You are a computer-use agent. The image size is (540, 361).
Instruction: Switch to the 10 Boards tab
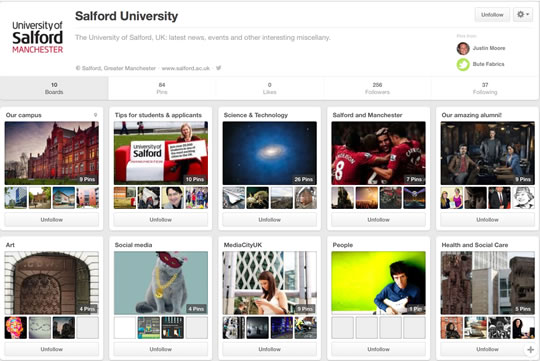pyautogui.click(x=54, y=88)
